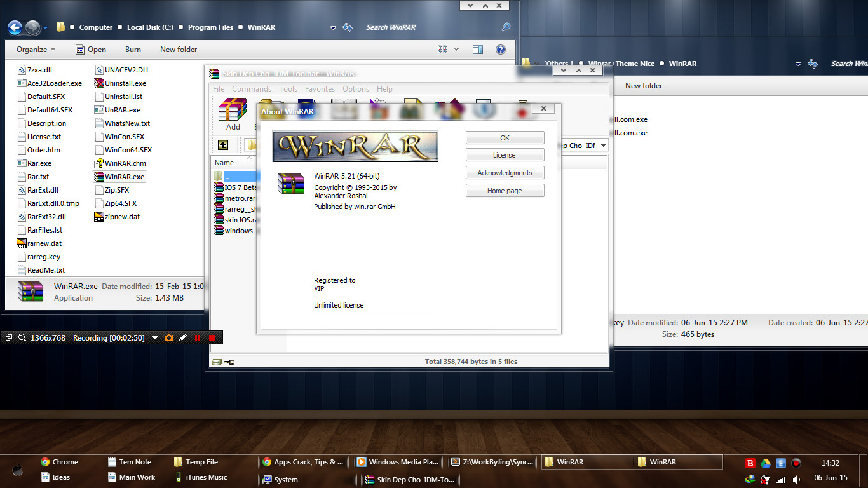Click the up-one-level icon in WinRAR
868x488 pixels.
(223, 145)
